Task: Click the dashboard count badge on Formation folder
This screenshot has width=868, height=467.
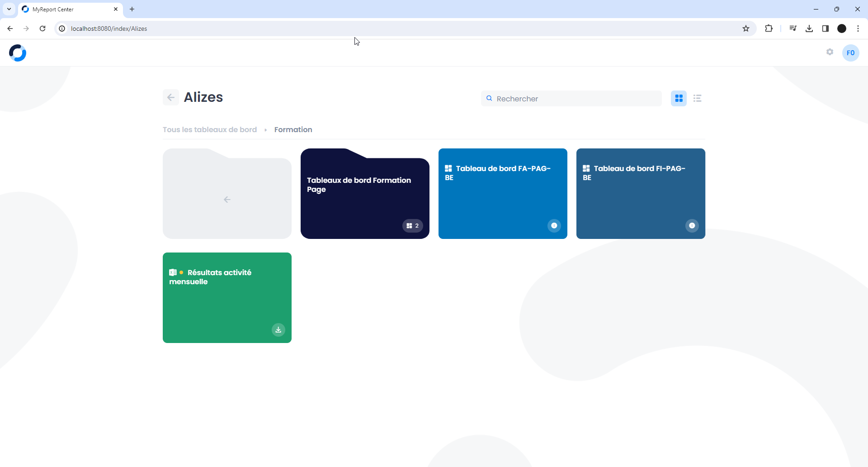Action: (x=412, y=226)
